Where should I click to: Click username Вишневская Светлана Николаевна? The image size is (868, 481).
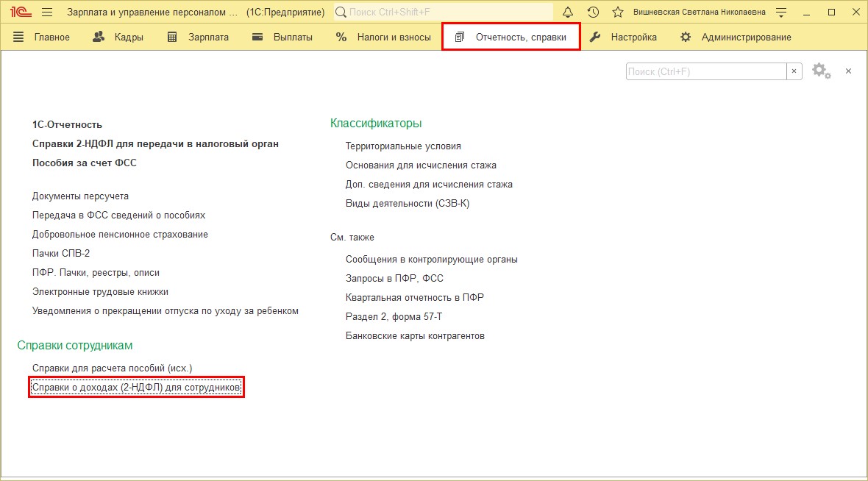(699, 12)
